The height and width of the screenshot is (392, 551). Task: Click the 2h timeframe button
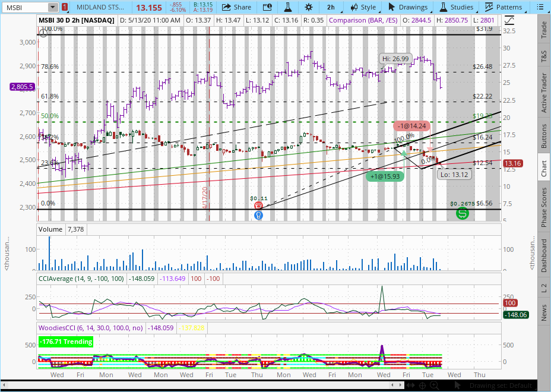(x=331, y=7)
